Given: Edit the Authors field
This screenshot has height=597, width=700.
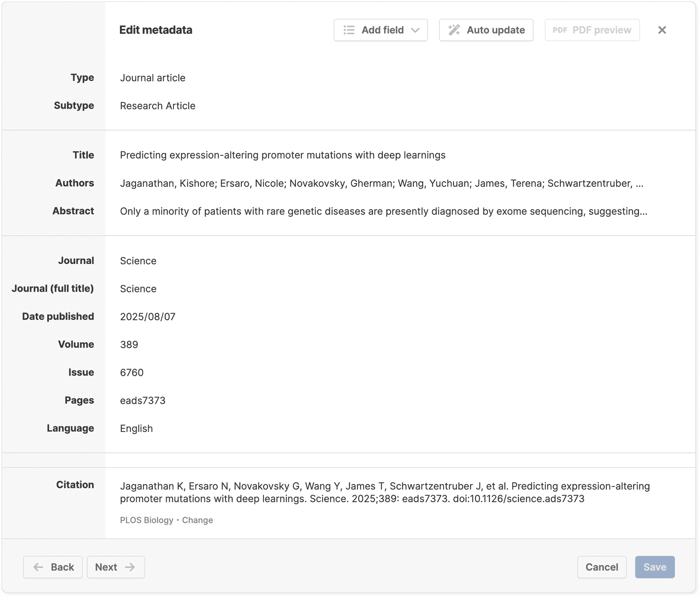Looking at the screenshot, I should (x=381, y=183).
